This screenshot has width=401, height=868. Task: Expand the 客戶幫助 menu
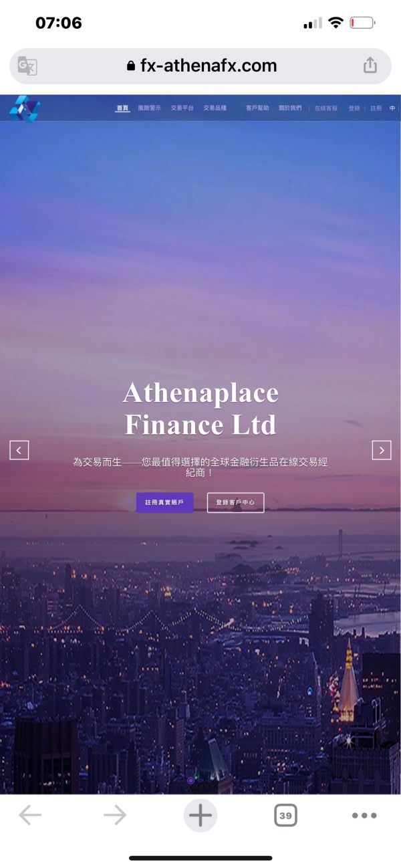[x=257, y=108]
